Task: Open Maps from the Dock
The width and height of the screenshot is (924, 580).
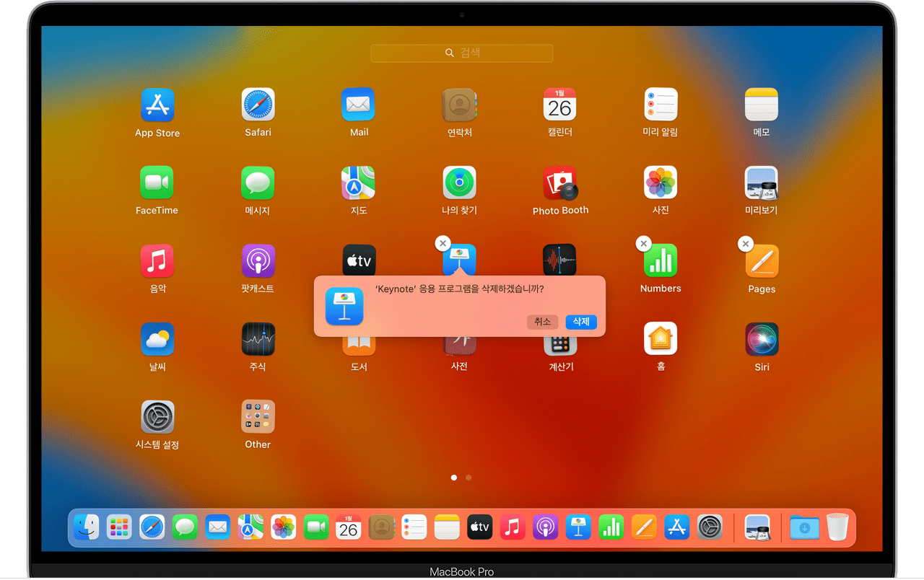Action: (250, 527)
